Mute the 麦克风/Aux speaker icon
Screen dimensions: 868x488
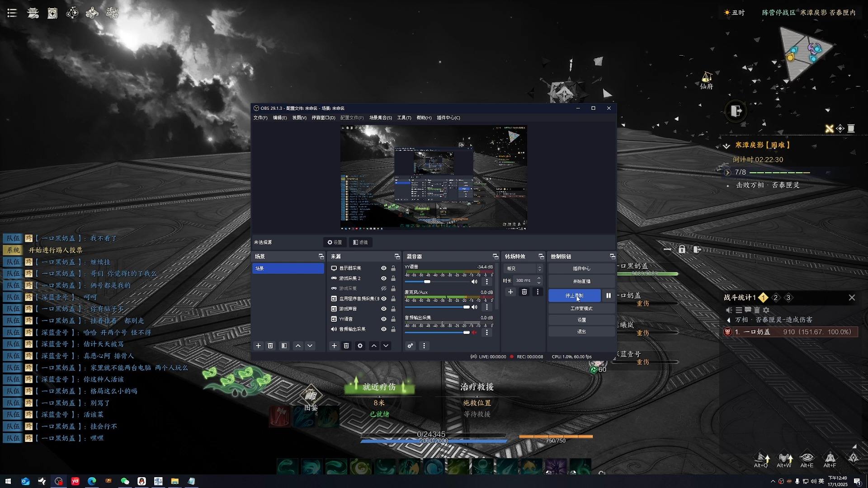474,307
